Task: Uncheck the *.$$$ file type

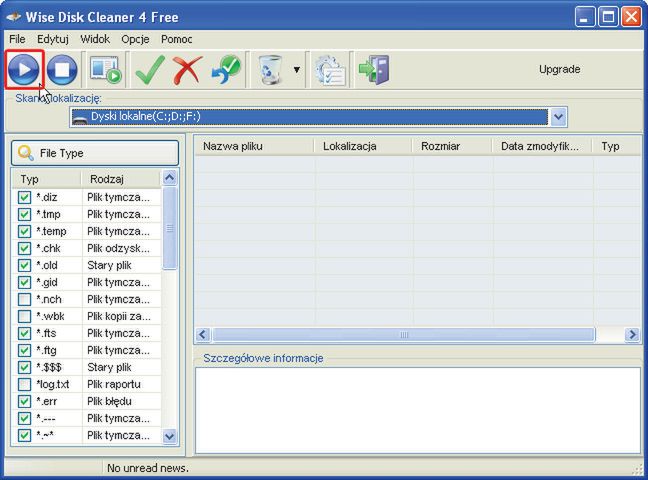Action: [24, 367]
